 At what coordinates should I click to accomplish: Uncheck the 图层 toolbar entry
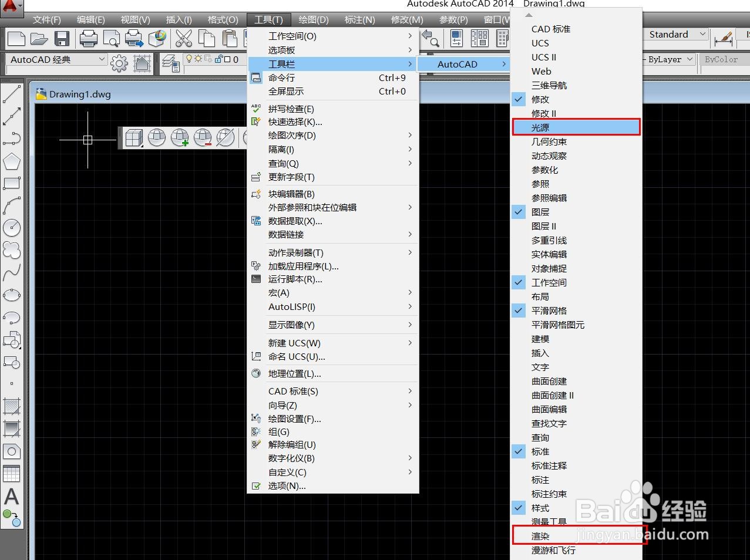click(576, 212)
